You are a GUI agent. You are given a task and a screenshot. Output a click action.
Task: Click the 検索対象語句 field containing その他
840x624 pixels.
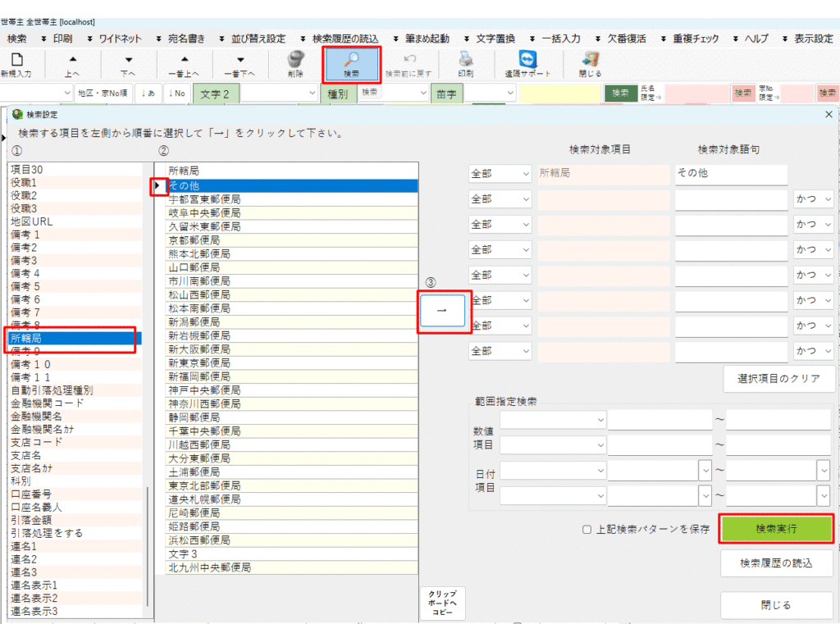(730, 174)
